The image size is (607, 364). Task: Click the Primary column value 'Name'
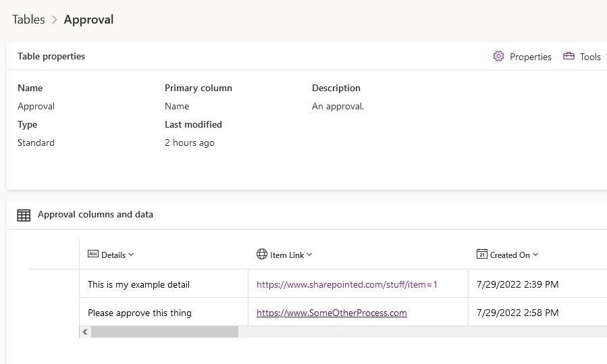tap(177, 106)
